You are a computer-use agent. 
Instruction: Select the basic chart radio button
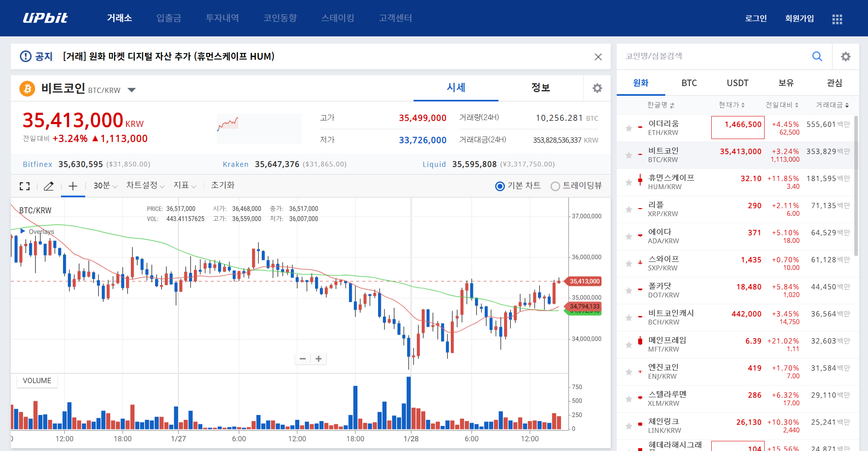click(500, 186)
